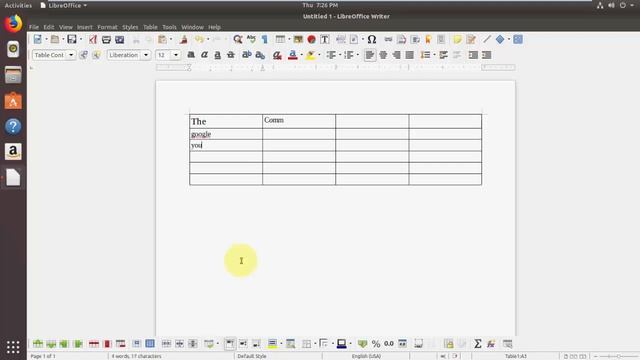
Task: Click the Save document icon
Action: click(x=72, y=40)
